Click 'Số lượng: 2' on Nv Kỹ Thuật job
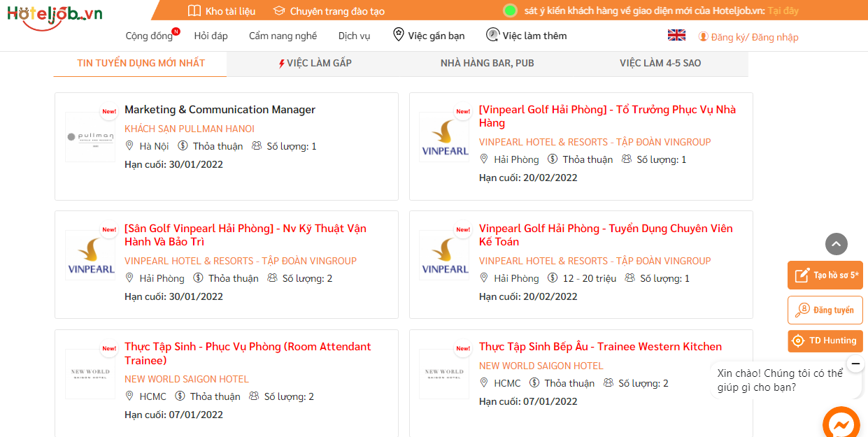Image resolution: width=868 pixels, height=437 pixels. [x=307, y=278]
